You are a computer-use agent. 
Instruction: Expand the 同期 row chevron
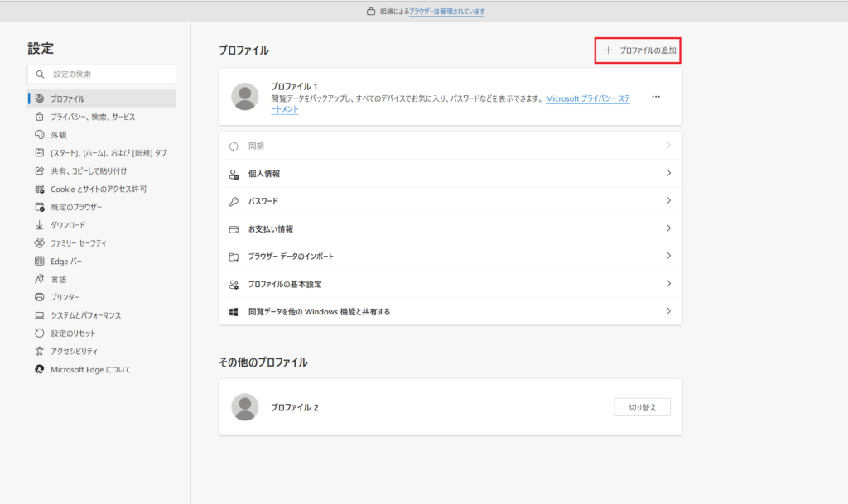[x=668, y=146]
